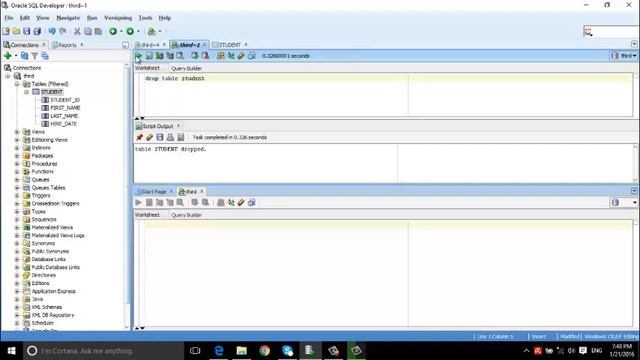Open the Tools menu
The height and width of the screenshot is (360, 640).
point(145,18)
